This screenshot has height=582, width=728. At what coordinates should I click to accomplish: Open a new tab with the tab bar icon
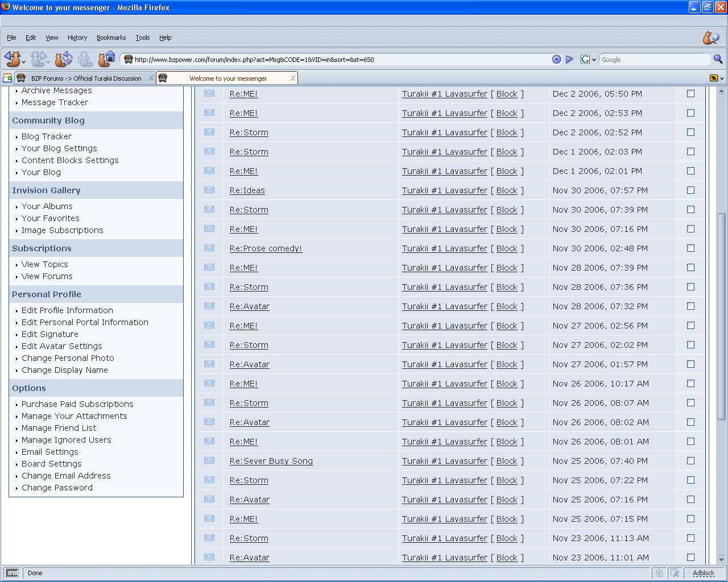[x=7, y=78]
